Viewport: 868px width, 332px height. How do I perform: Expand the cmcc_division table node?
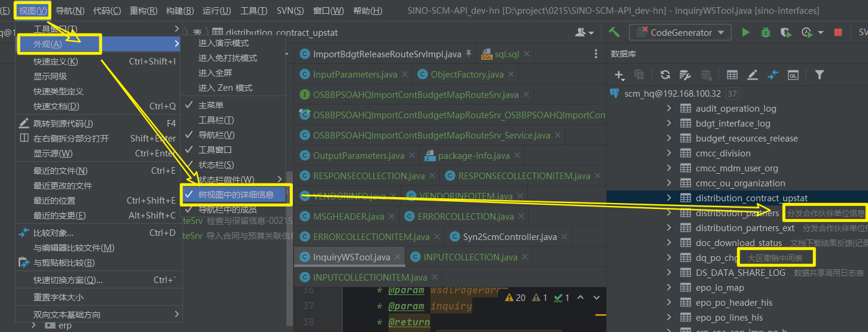tap(670, 153)
